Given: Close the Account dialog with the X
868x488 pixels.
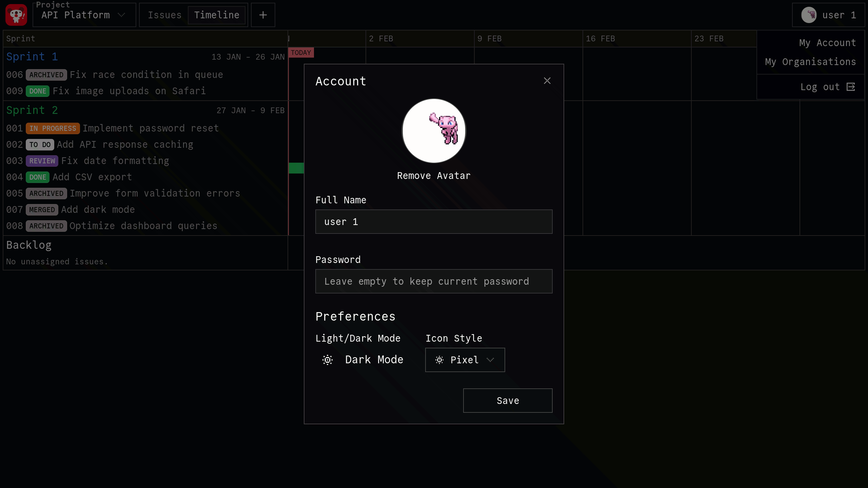Looking at the screenshot, I should [x=547, y=81].
